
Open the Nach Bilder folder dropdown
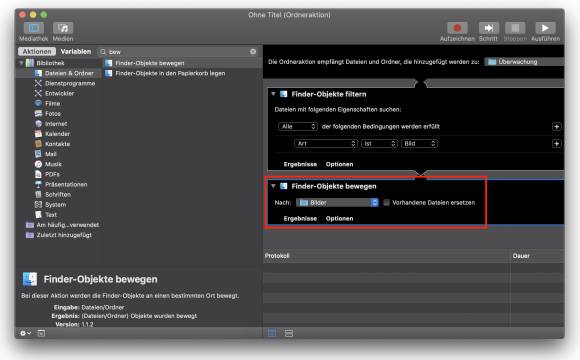(337, 202)
